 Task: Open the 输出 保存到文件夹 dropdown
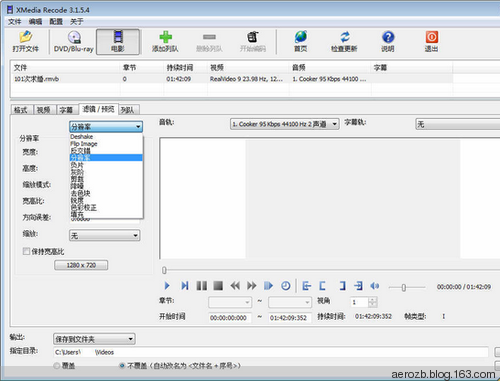[x=94, y=339]
